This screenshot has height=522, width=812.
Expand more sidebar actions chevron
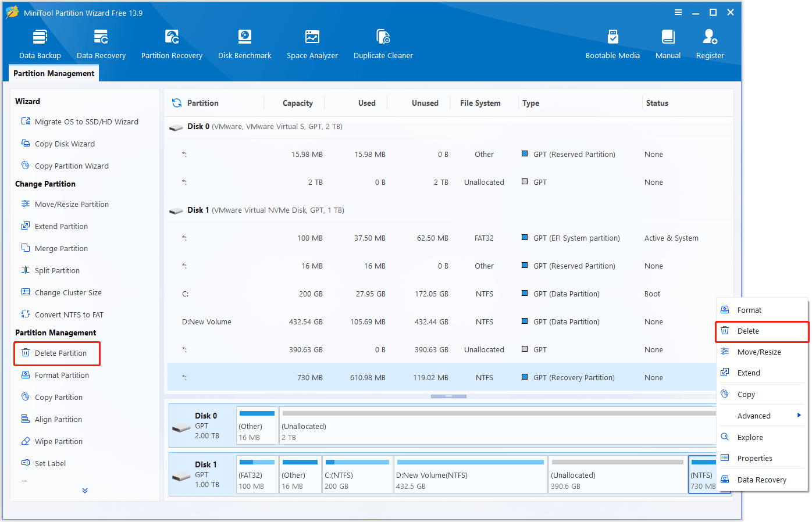click(85, 491)
